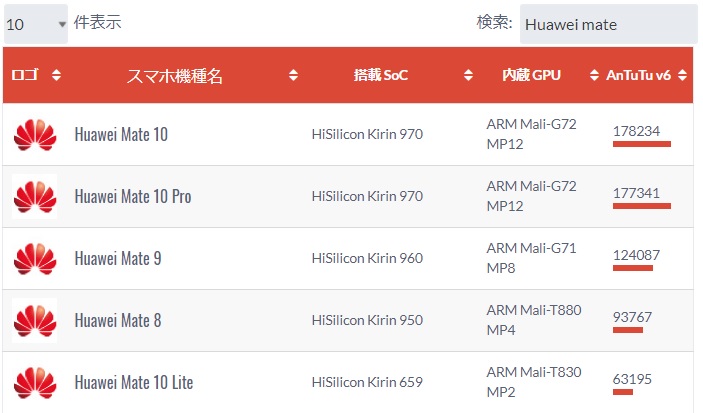The width and height of the screenshot is (703, 413).
Task: Open the 124087 AnTuTu score link
Action: pos(636,255)
